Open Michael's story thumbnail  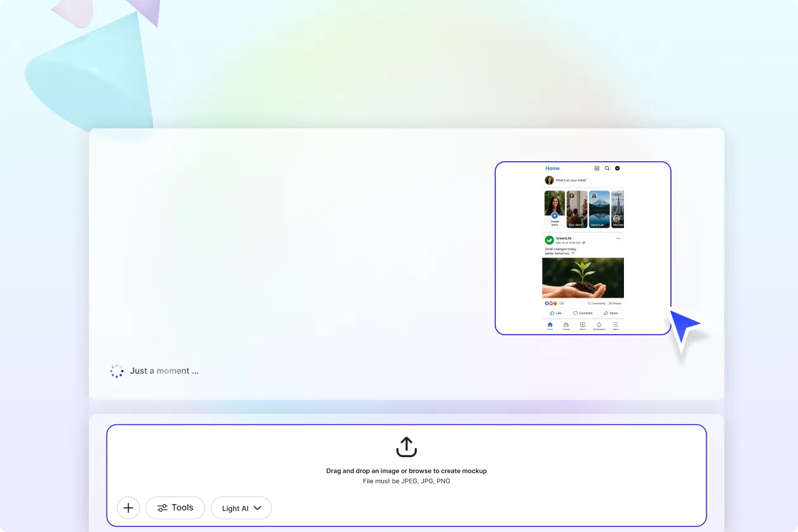point(618,209)
